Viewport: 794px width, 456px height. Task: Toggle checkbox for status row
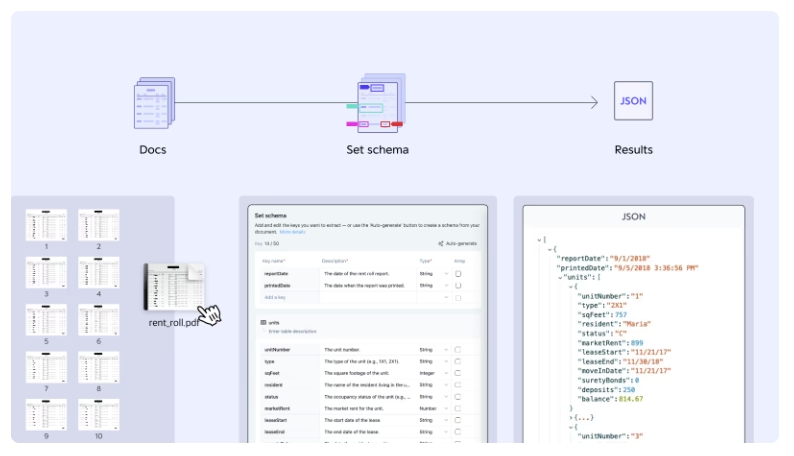click(458, 397)
